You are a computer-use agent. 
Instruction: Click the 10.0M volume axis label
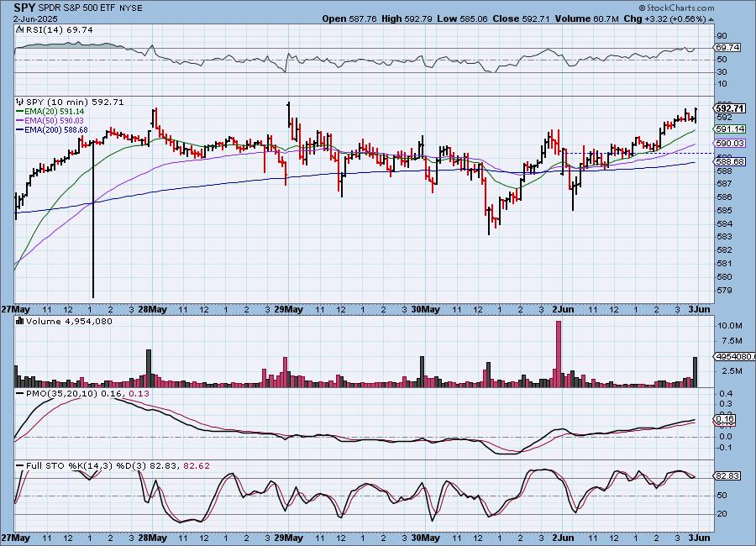tap(729, 326)
